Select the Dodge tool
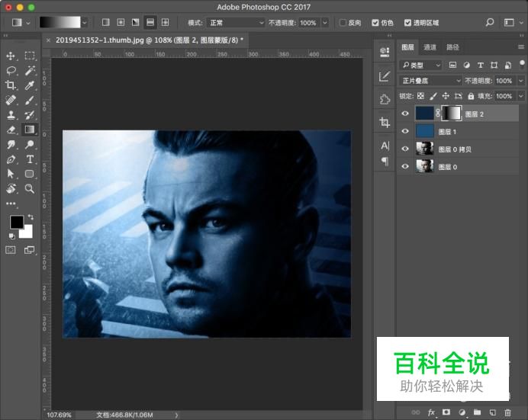Image resolution: width=528 pixels, height=420 pixels. 30,145
